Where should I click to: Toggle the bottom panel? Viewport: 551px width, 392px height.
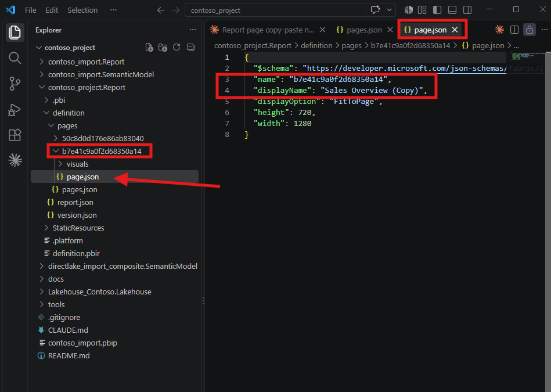452,10
